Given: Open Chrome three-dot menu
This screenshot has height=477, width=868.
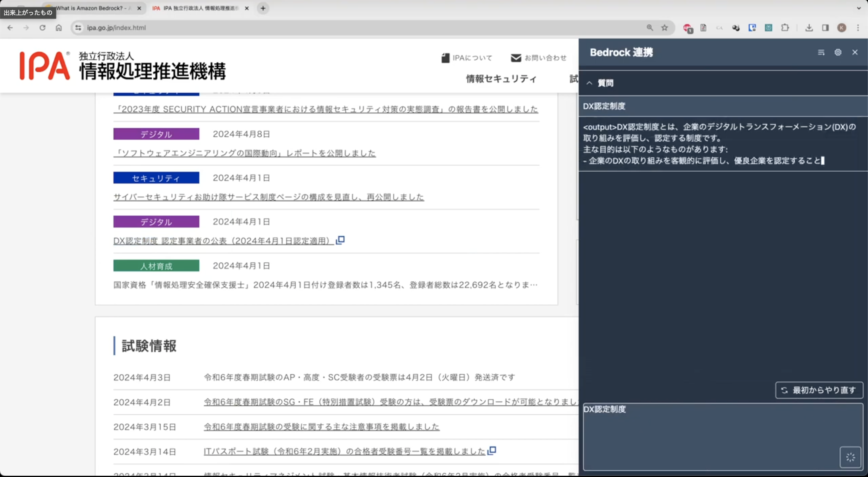Looking at the screenshot, I should tap(858, 28).
